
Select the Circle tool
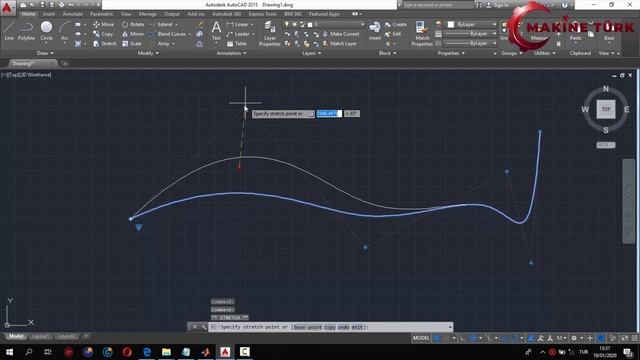point(46,31)
